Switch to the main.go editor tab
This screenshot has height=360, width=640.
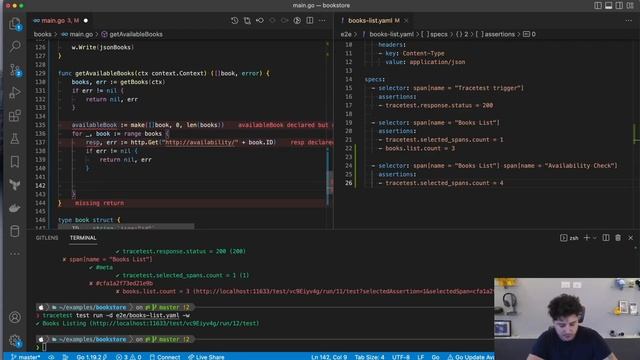click(60, 20)
